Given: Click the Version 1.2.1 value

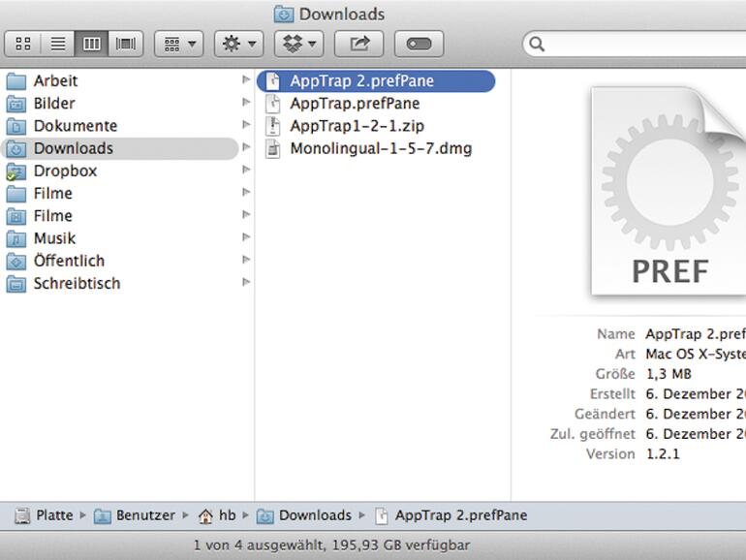Looking at the screenshot, I should click(663, 453).
